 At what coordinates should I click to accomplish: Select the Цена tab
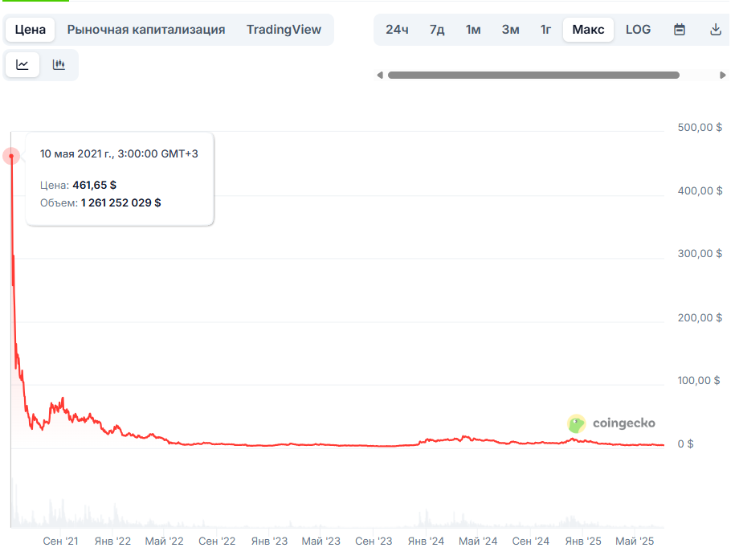(x=31, y=30)
